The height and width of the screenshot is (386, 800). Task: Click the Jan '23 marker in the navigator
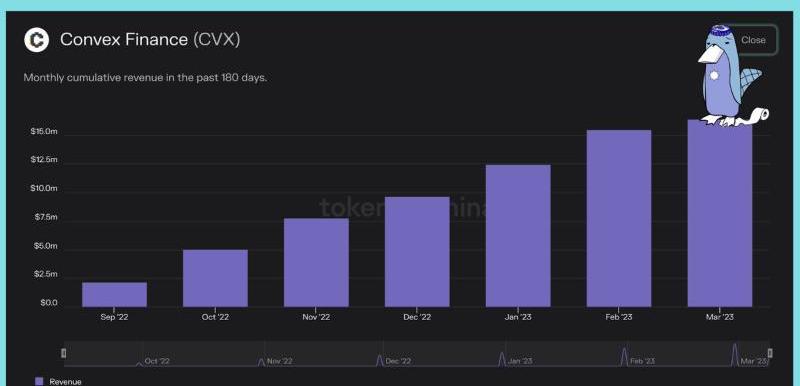click(x=520, y=361)
